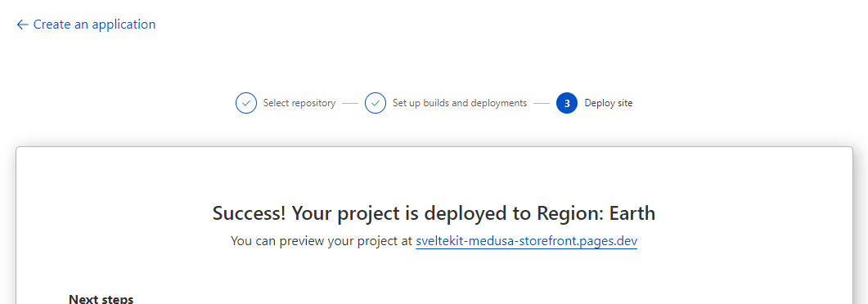
Task: Click the 'Next steps' heading
Action: 101,299
